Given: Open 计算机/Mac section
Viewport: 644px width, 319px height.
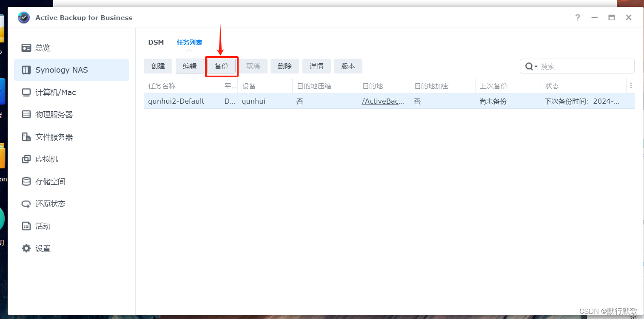Looking at the screenshot, I should click(71, 92).
